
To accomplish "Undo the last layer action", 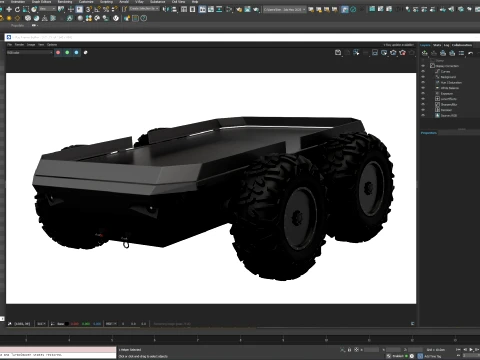I will tap(470, 53).
